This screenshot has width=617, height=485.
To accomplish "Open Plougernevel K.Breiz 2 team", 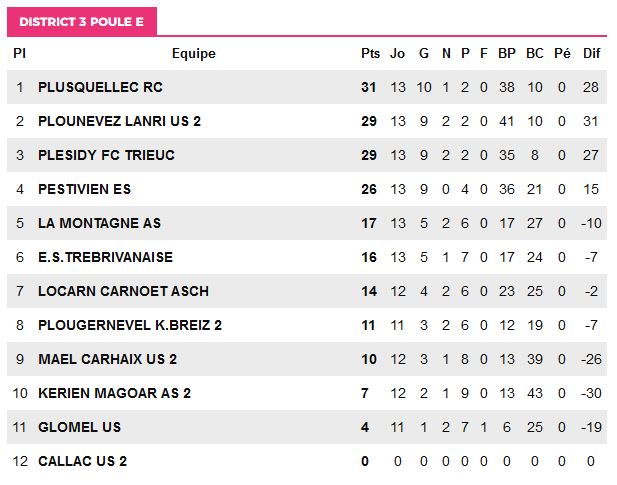I will point(130,325).
